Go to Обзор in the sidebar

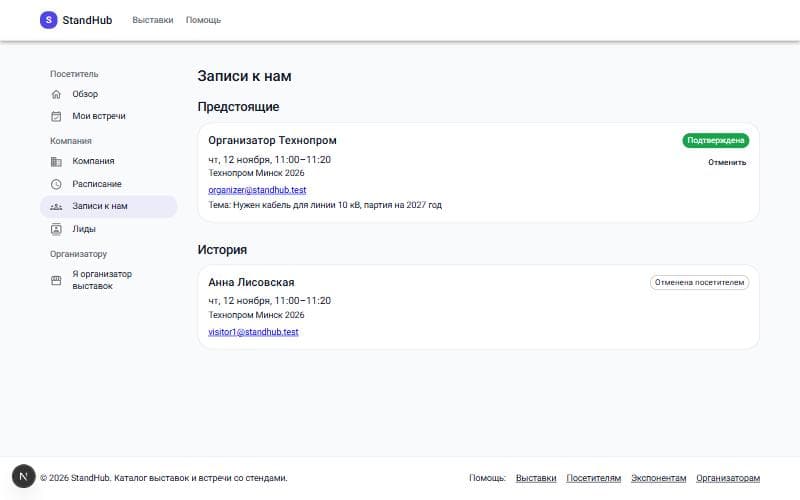109,94
